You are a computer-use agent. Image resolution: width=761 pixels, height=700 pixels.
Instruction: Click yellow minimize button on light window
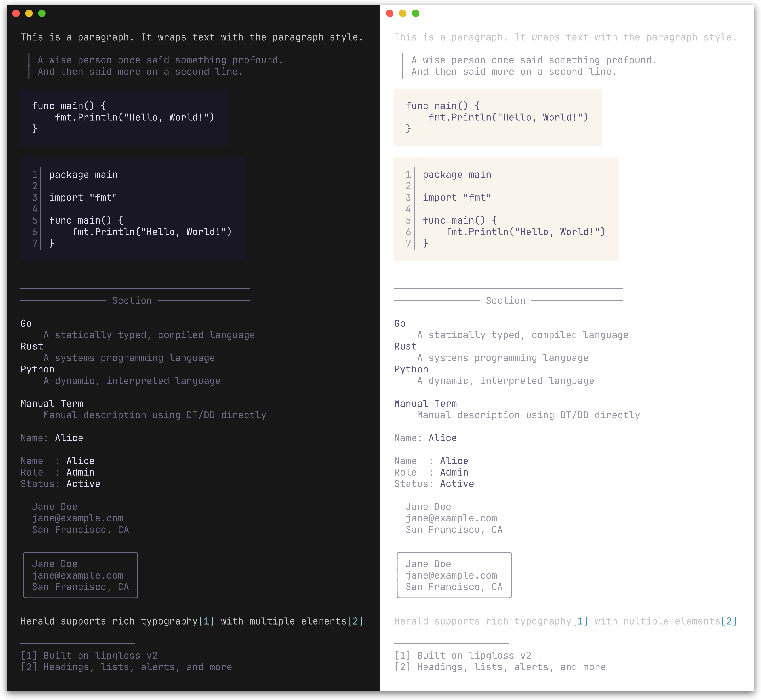(x=403, y=14)
